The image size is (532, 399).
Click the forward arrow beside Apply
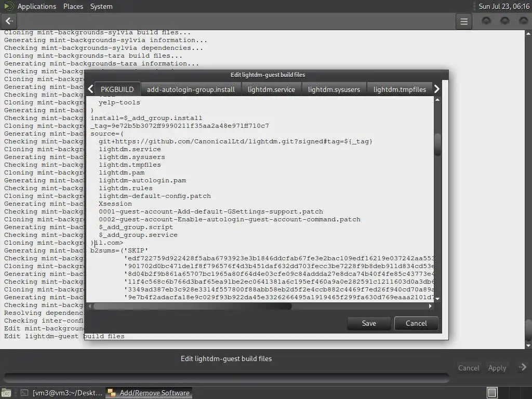click(523, 367)
